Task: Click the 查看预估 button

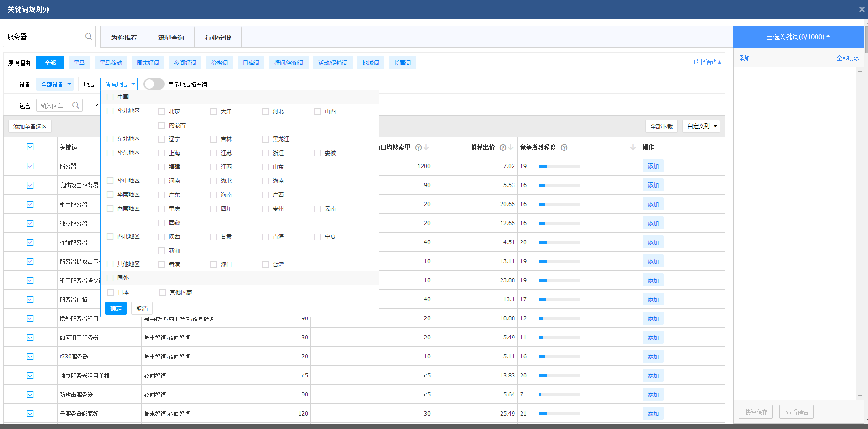Action: (x=797, y=412)
